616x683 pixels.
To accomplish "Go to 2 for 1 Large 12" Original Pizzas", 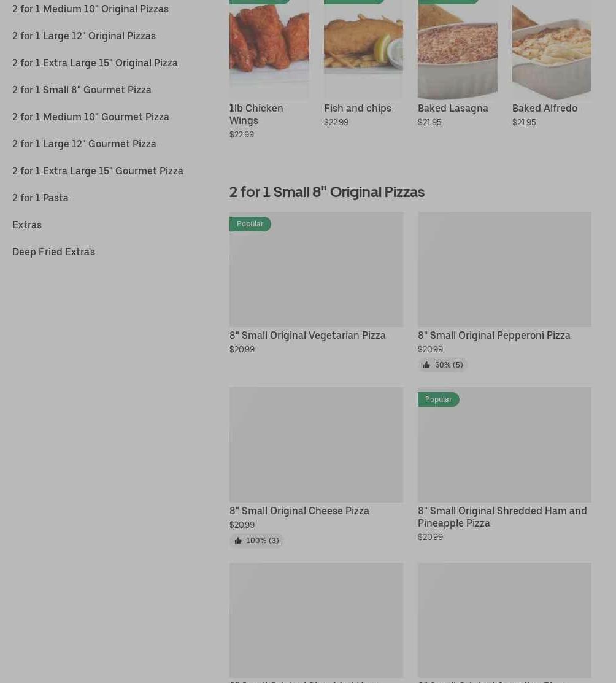I will [x=84, y=36].
